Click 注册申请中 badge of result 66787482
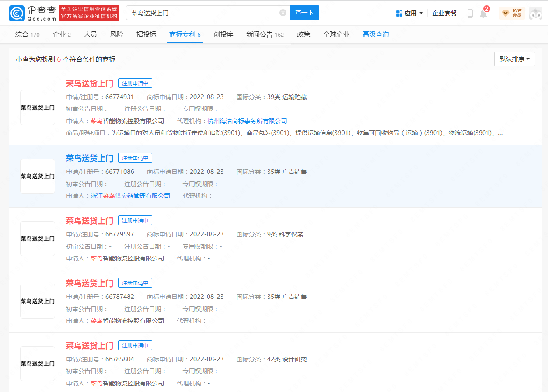 [x=135, y=283]
